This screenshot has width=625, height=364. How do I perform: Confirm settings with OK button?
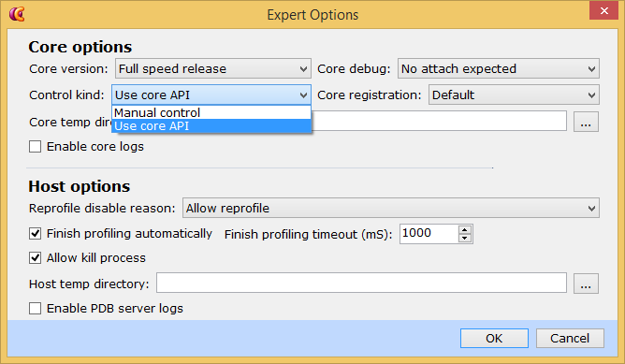point(494,338)
